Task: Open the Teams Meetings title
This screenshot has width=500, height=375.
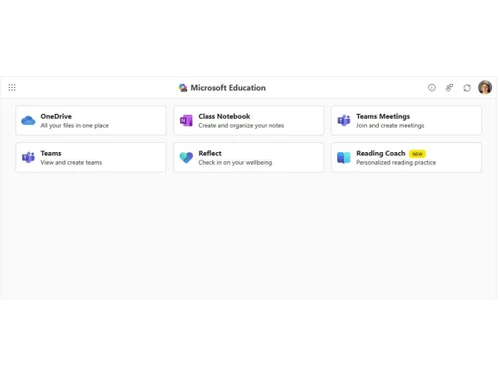Action: click(x=383, y=116)
